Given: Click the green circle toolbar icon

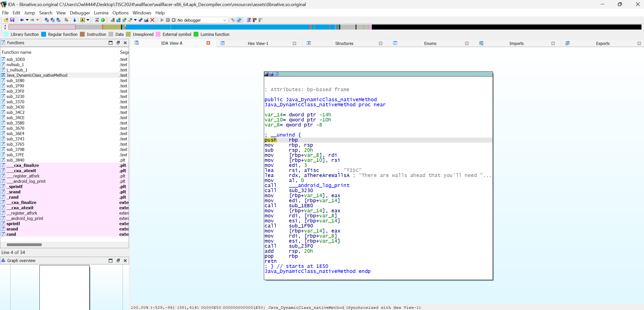Looking at the screenshot, I should (x=103, y=20).
